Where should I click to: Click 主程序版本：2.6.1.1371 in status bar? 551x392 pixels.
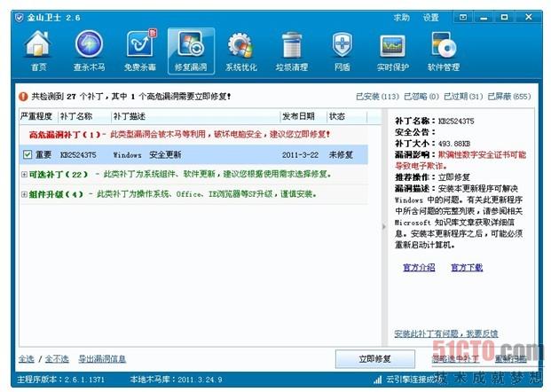tap(61, 380)
